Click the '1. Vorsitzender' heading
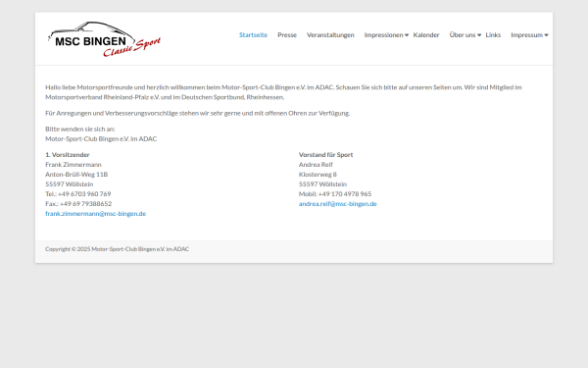Screen dimensions: 588x368 coord(68,155)
